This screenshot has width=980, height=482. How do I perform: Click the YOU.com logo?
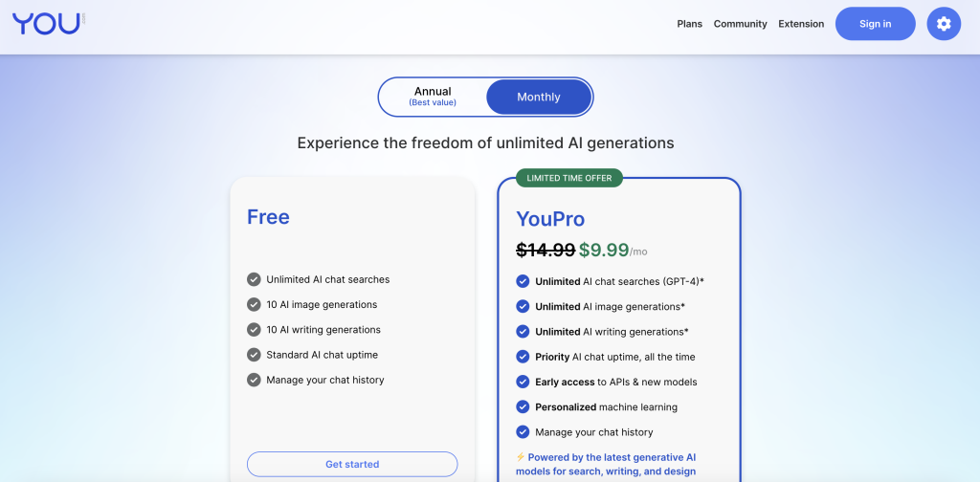click(49, 24)
